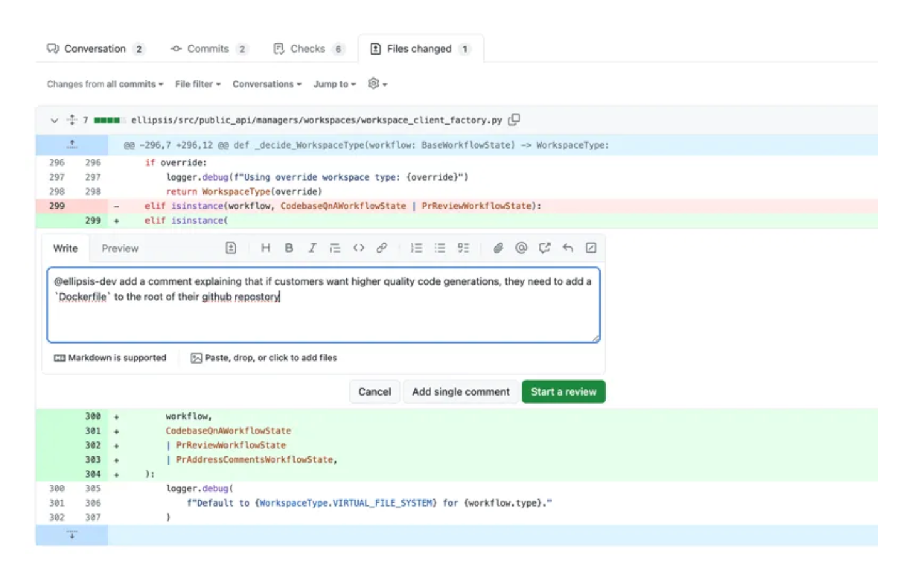
Task: Apply bold formatting
Action: click(x=289, y=248)
